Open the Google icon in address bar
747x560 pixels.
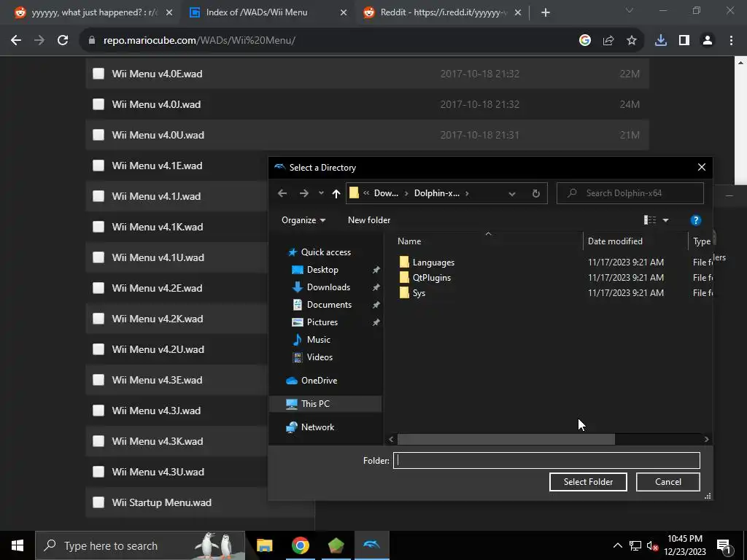pos(585,41)
